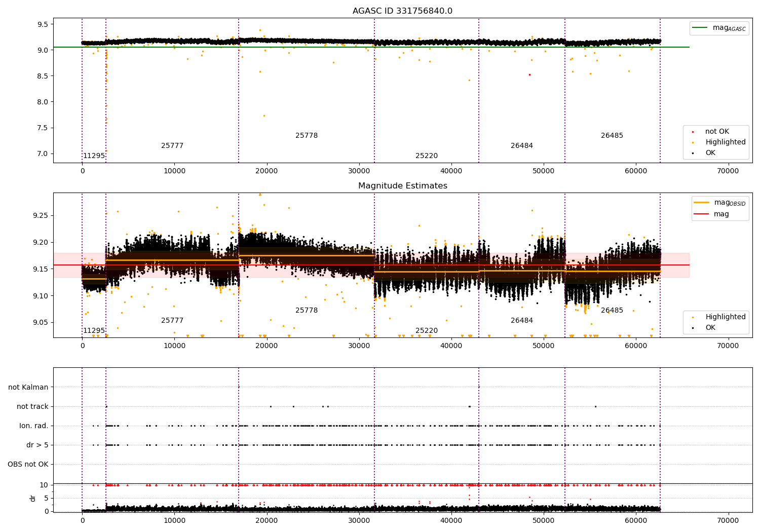Click obsid label 26484 in Magnitude Estimates plot
The height and width of the screenshot is (532, 760).
pos(522,321)
